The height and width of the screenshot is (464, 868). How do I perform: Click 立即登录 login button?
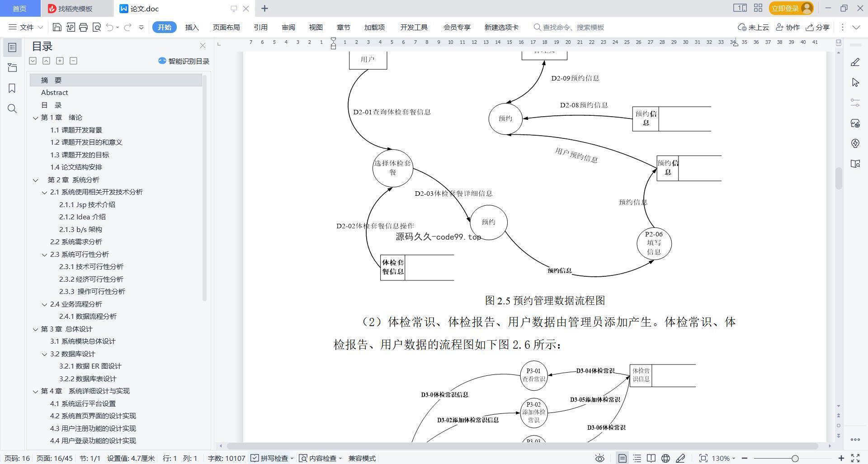(x=791, y=8)
